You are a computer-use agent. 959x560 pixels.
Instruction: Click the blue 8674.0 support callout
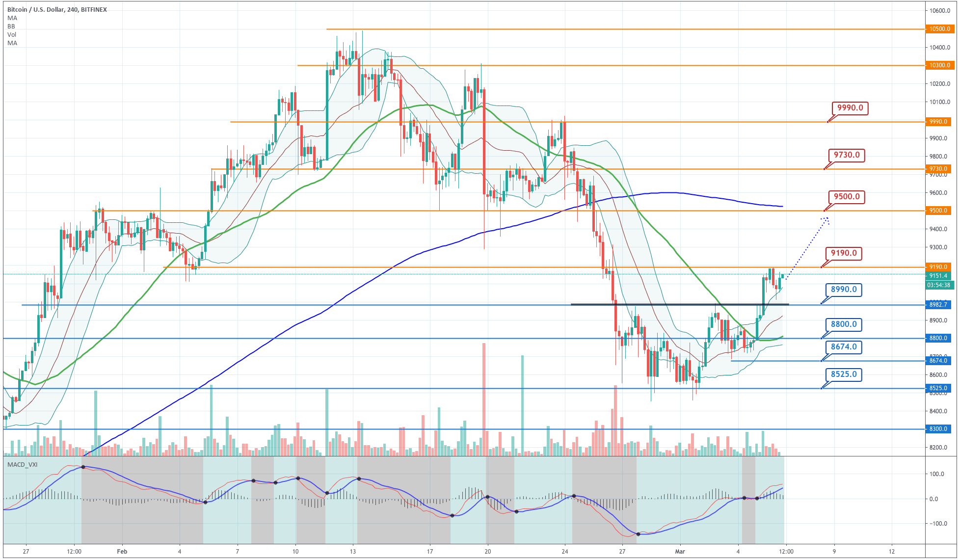pyautogui.click(x=844, y=347)
